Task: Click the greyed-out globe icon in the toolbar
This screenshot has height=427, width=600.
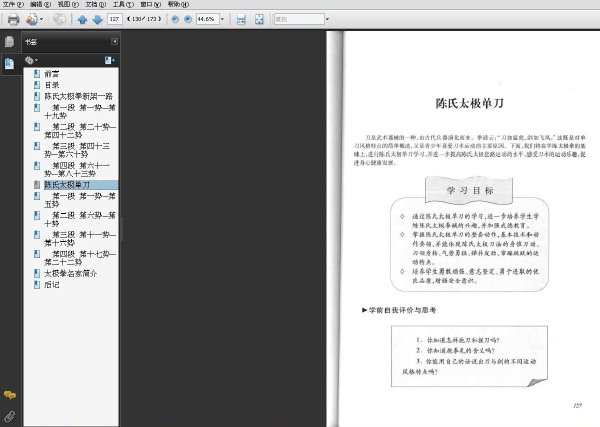Action: (59, 19)
